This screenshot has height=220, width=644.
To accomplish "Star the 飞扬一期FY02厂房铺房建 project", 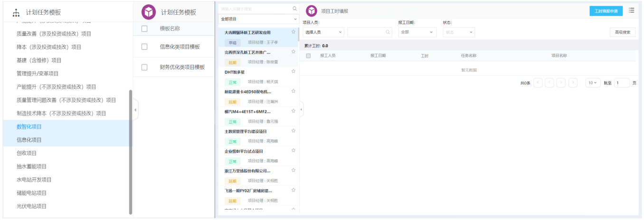I will pyautogui.click(x=294, y=190).
